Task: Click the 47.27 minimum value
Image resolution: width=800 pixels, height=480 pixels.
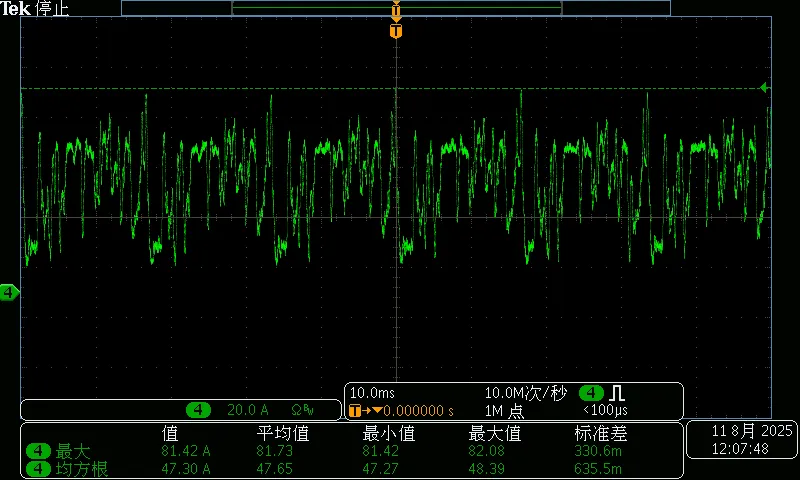Action: (380, 468)
